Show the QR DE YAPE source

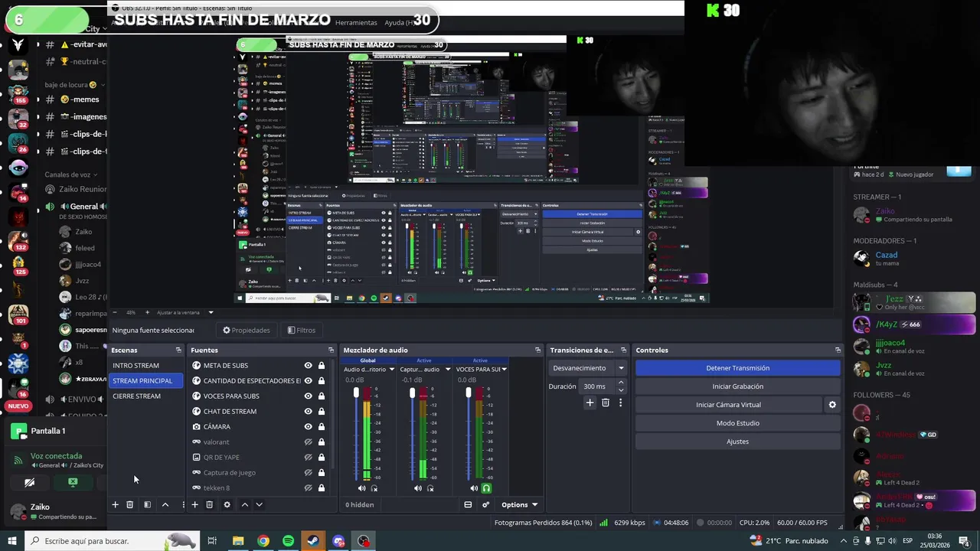[x=308, y=458]
